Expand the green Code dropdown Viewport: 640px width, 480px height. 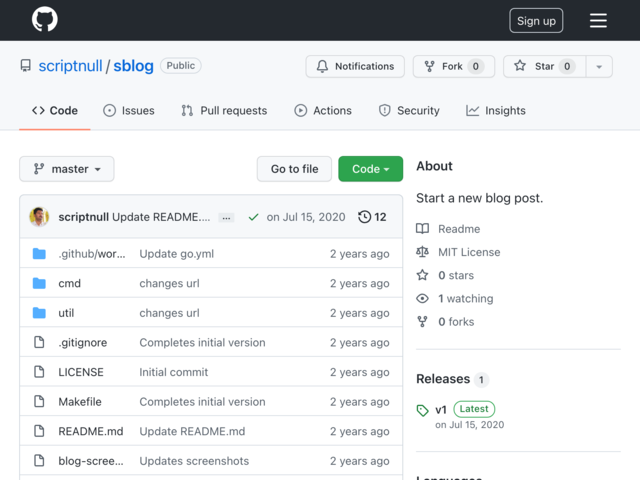pyautogui.click(x=371, y=169)
